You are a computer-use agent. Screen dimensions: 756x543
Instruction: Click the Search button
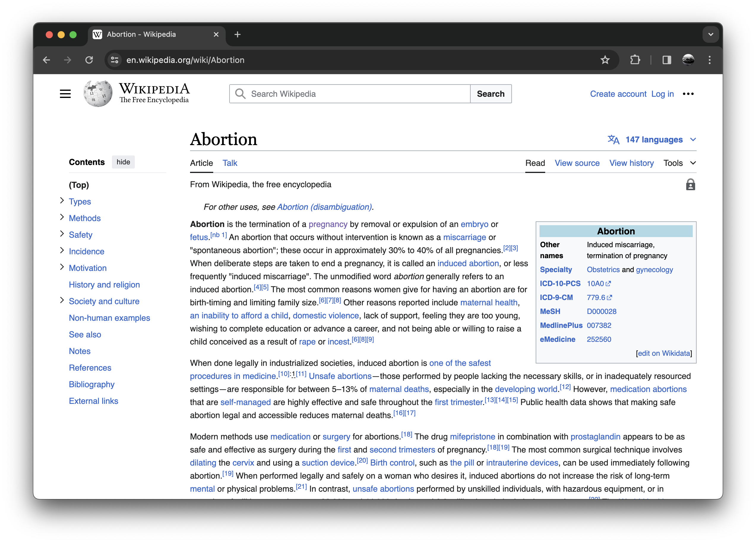point(490,94)
